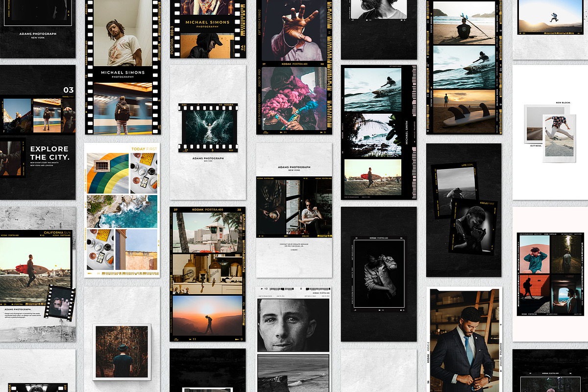Select the orange wall silhouette grid photo
588x392 pixels.
pos(534,294)
